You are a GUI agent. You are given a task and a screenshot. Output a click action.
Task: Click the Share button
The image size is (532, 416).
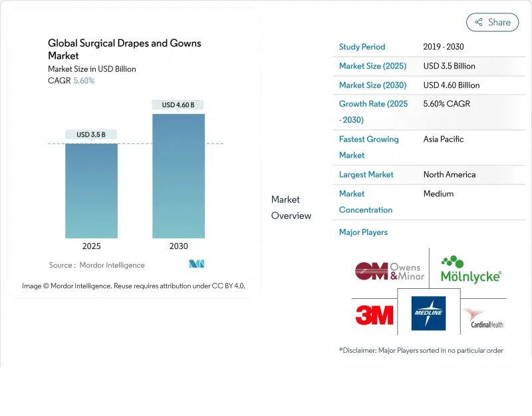pos(493,22)
